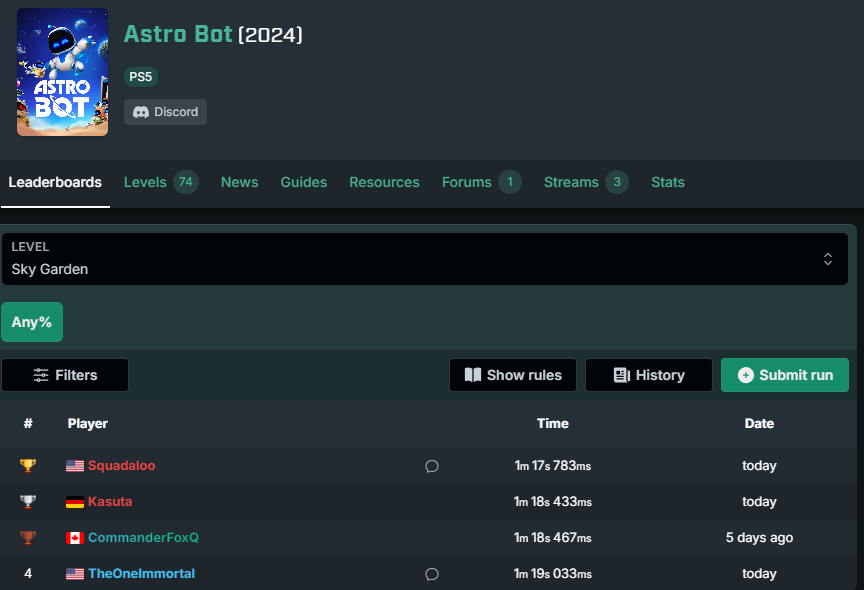This screenshot has height=590, width=864.
Task: Click the Player column header
Action: pyautogui.click(x=88, y=423)
